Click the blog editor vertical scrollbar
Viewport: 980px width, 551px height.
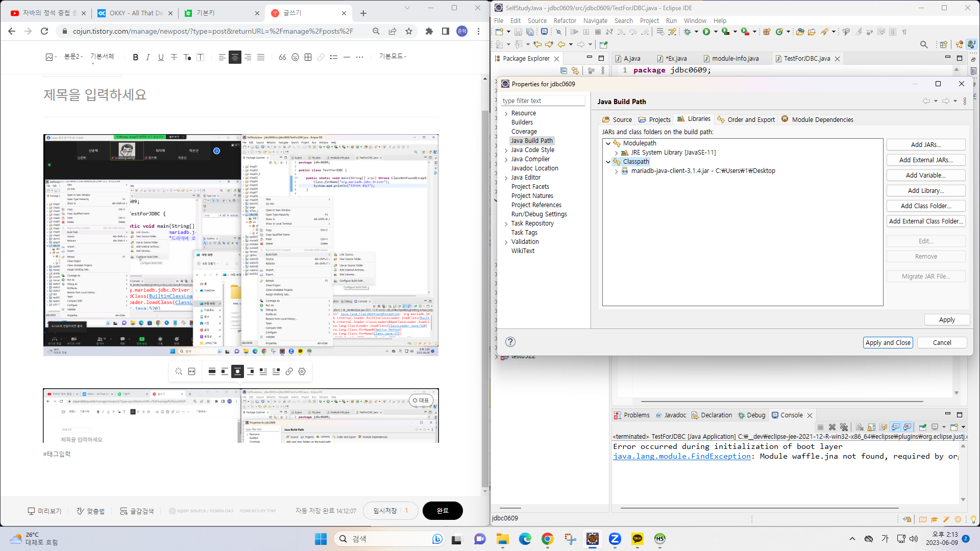[485, 296]
